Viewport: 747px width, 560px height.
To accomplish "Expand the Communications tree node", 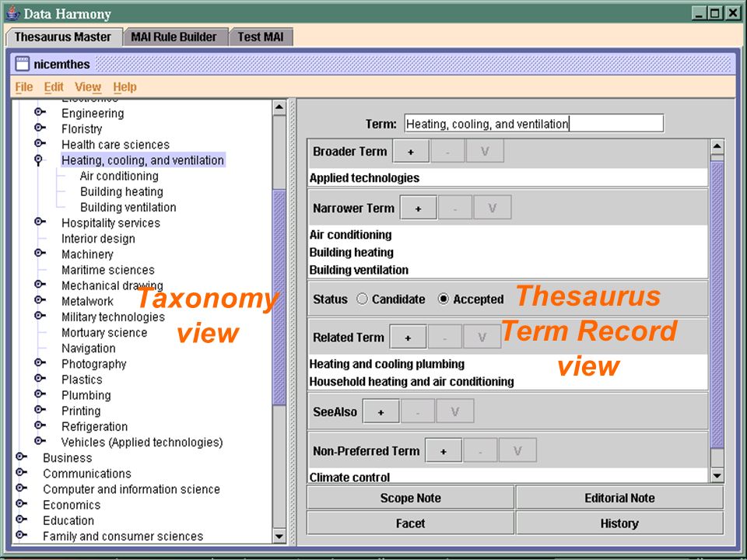I will point(21,472).
